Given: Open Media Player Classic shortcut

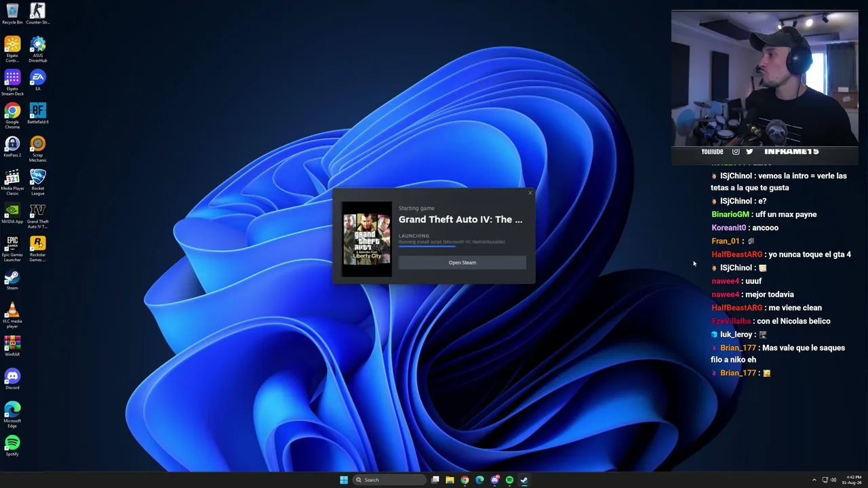Looking at the screenshot, I should [12, 182].
